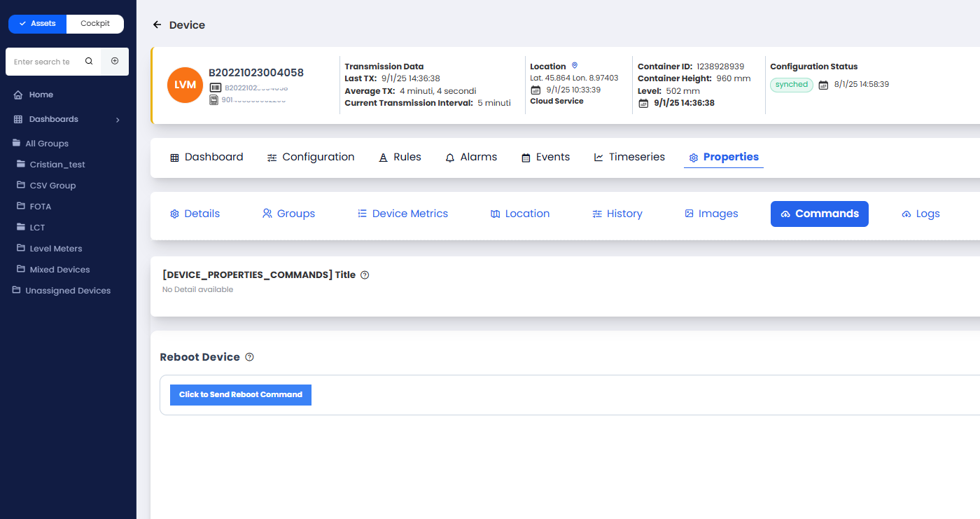
Task: Click the orange LVM device avatar
Action: pos(185,85)
